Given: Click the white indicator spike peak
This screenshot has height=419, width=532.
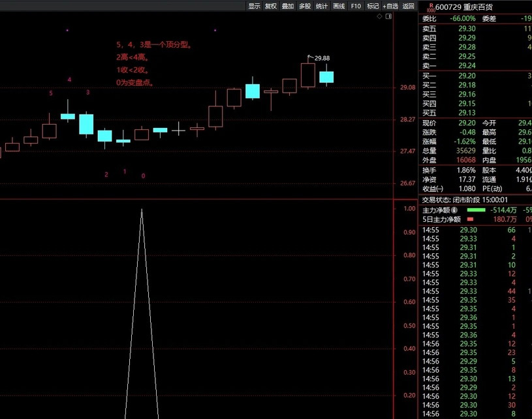Looking at the screenshot, I should coord(142,209).
